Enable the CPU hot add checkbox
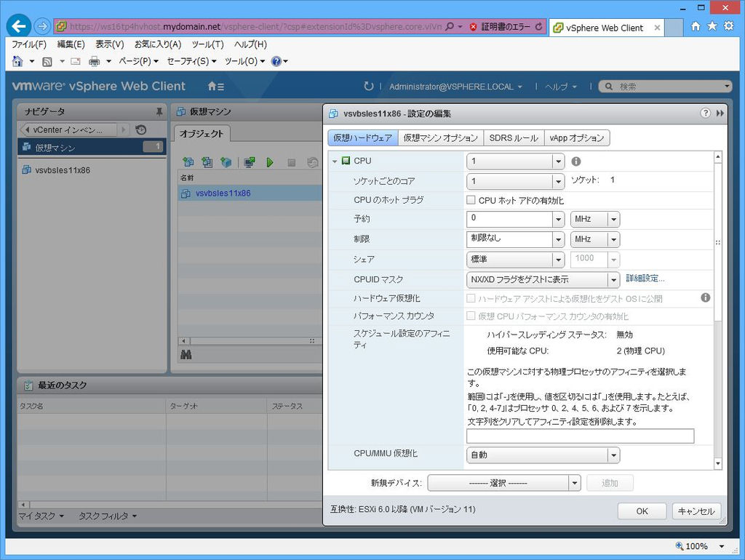Viewport: 745px width, 560px height. point(471,200)
